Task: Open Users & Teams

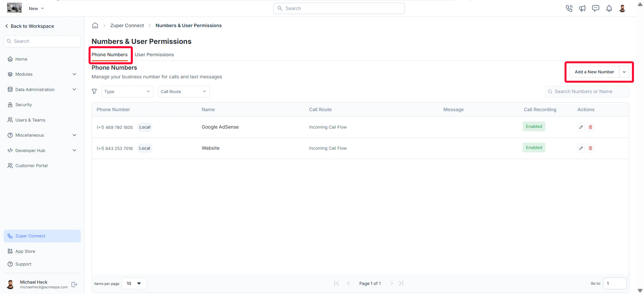Action: coord(30,120)
